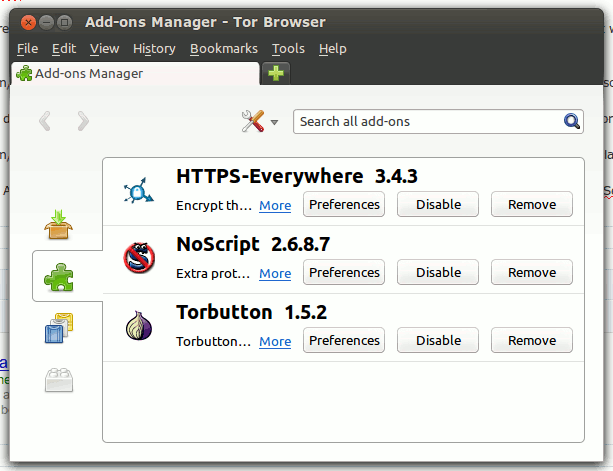Open the Plugins lego-brick sidebar category

(59, 380)
